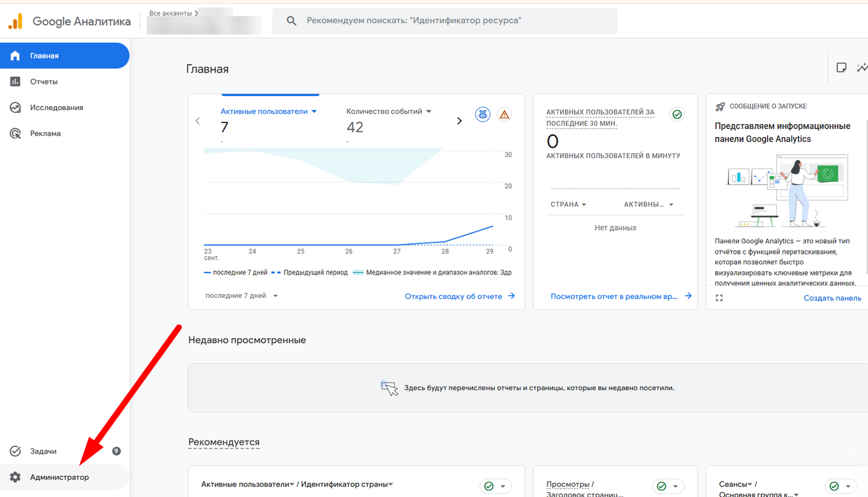Click the Google Analytics logo icon
Screen dimensions: 868x497
[15, 21]
